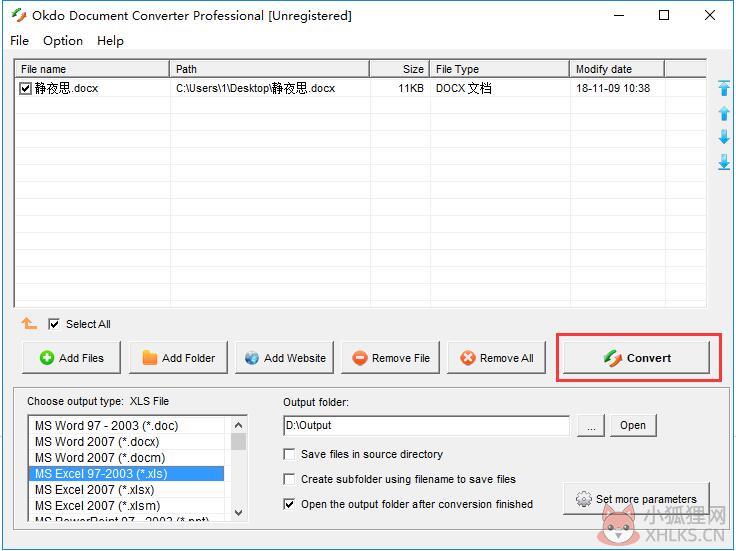This screenshot has height=551, width=736.
Task: Click the move-up arrow icon
Action: [724, 113]
